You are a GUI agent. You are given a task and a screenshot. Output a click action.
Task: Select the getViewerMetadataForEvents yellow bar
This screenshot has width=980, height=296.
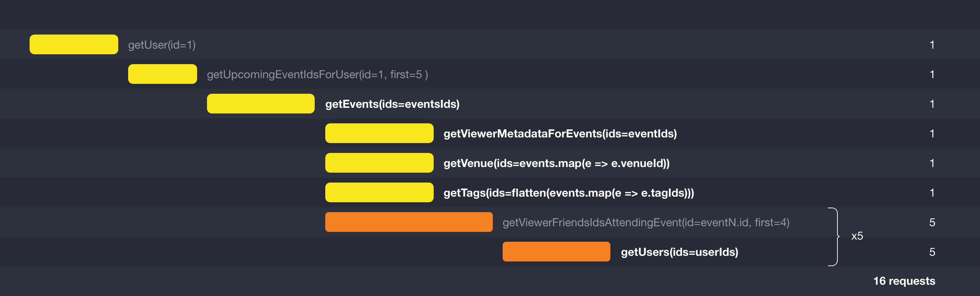[379, 133]
